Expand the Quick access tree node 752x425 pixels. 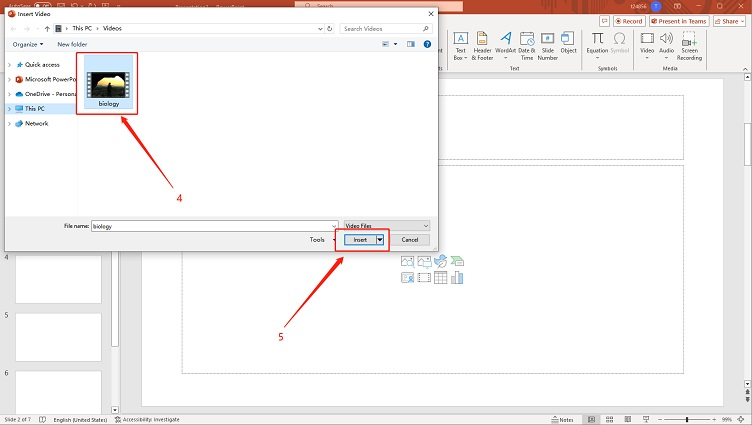pyautogui.click(x=10, y=64)
